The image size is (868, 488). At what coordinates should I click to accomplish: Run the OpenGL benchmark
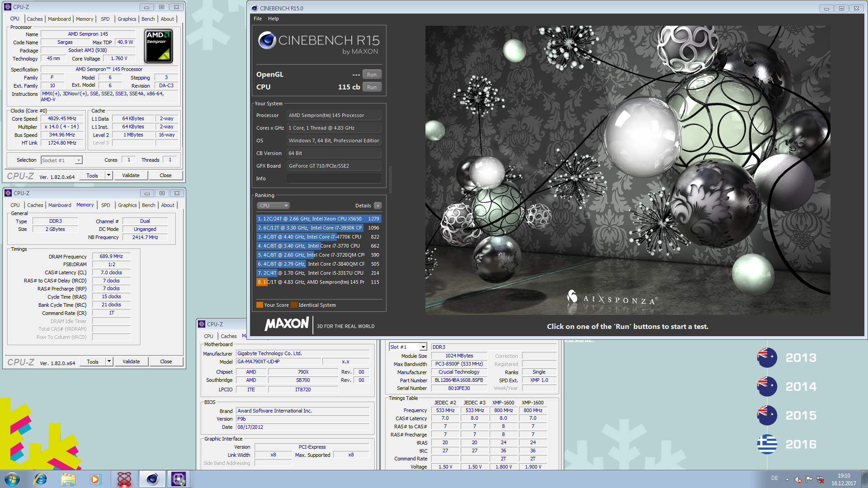tap(372, 75)
